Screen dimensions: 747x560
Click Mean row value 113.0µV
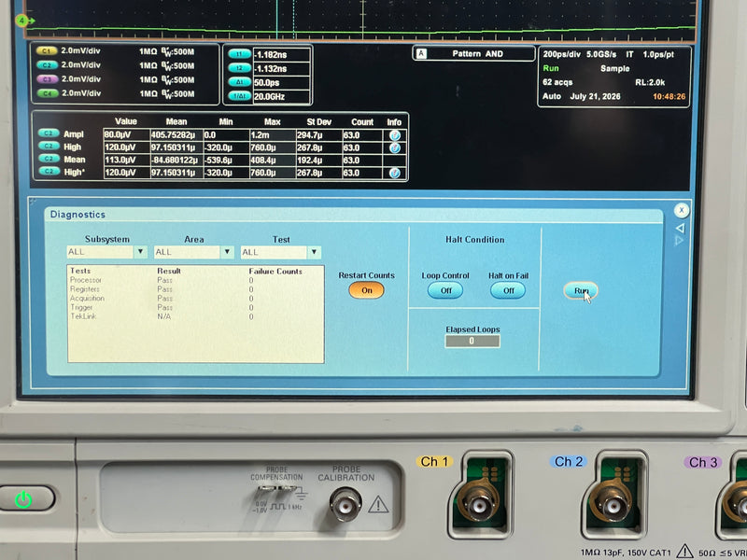(x=127, y=160)
